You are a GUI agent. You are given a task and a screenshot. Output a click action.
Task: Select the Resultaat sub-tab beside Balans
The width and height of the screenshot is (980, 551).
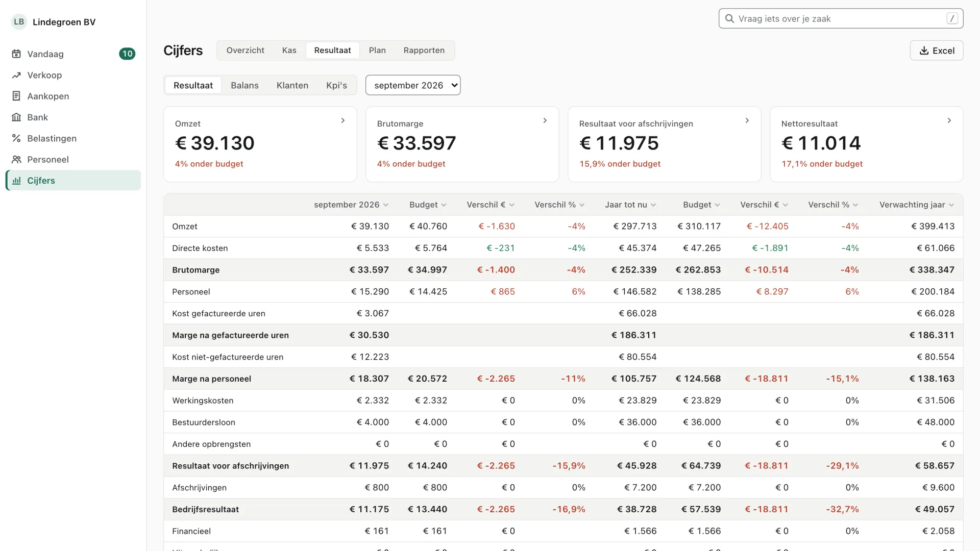(x=193, y=85)
